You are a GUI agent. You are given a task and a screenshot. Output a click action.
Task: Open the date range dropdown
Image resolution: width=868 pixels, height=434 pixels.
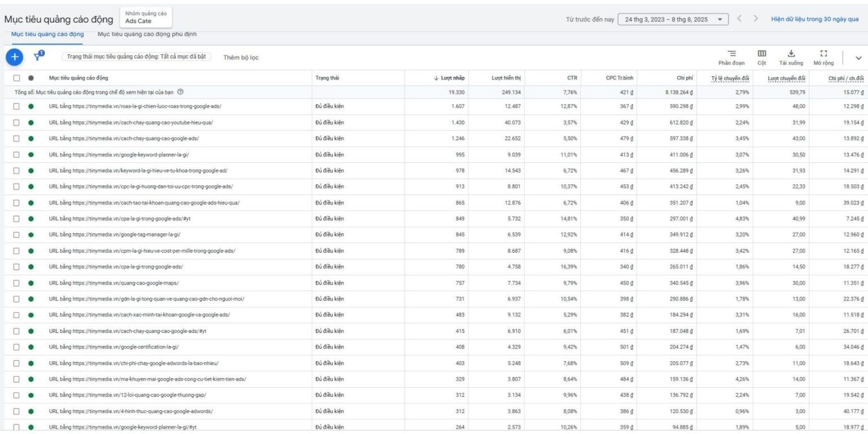672,19
